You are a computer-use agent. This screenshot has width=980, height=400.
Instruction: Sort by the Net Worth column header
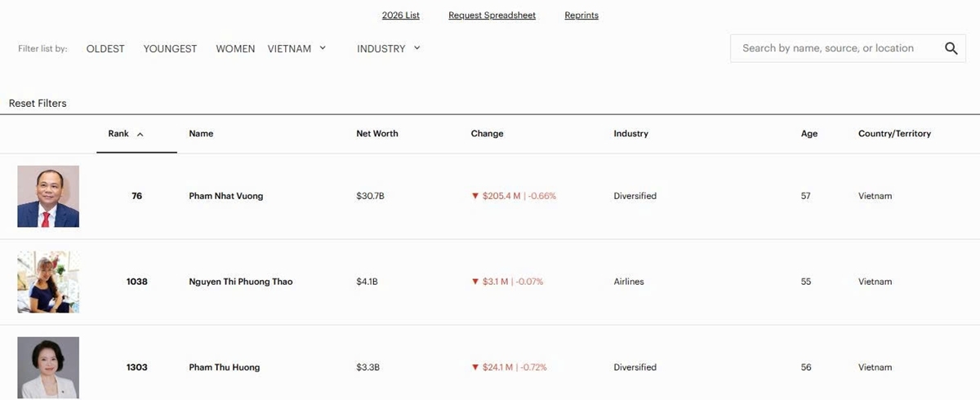pyautogui.click(x=377, y=134)
